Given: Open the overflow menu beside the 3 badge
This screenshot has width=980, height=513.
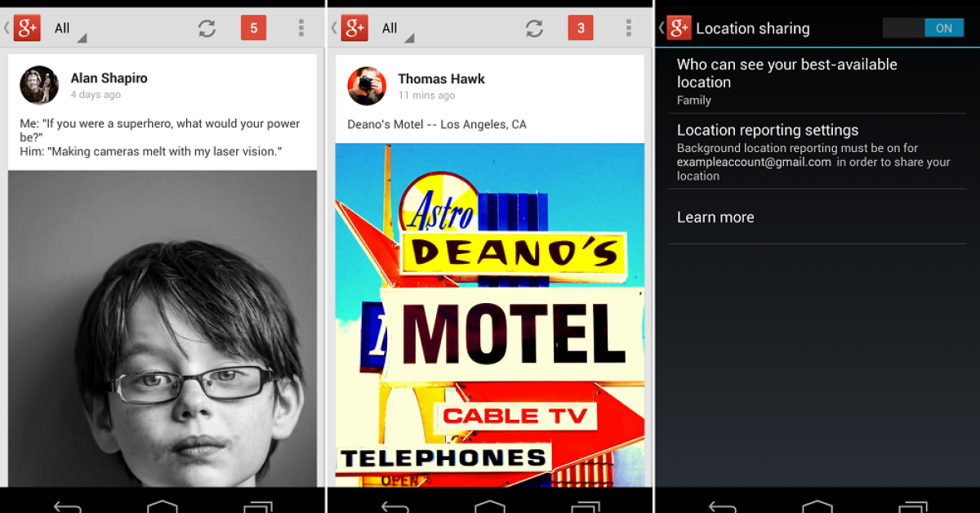Looking at the screenshot, I should (x=628, y=29).
